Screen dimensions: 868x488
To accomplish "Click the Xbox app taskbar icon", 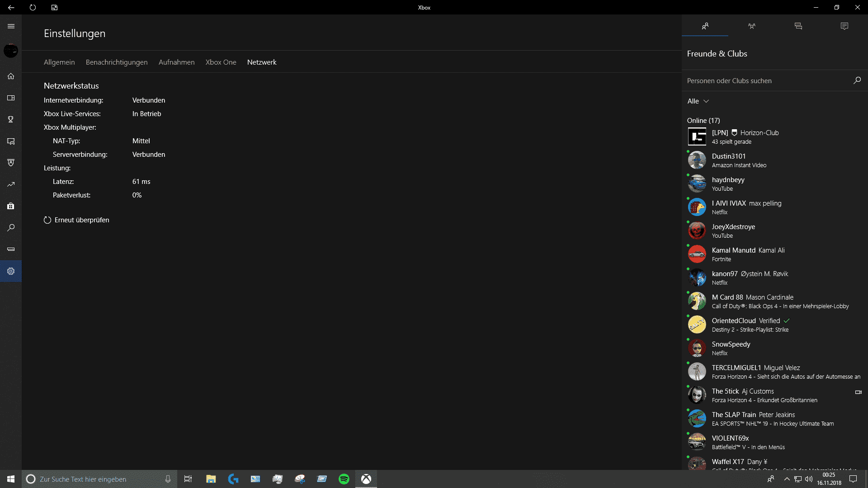I will pyautogui.click(x=366, y=479).
